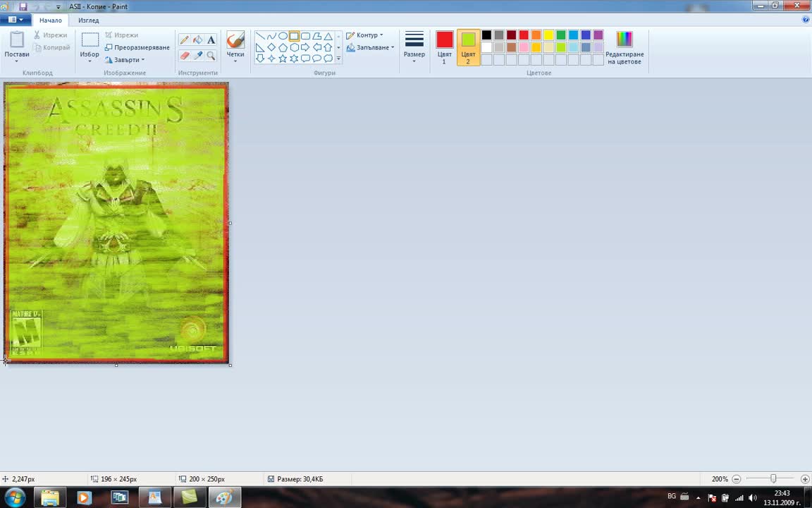Pick the black color swatch

pos(486,35)
